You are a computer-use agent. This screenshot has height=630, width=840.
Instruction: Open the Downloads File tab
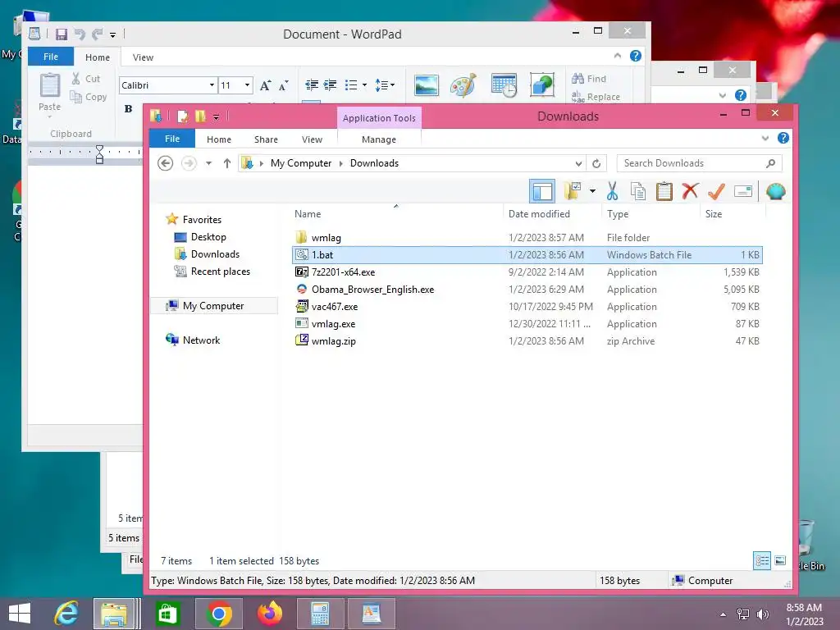pyautogui.click(x=172, y=139)
